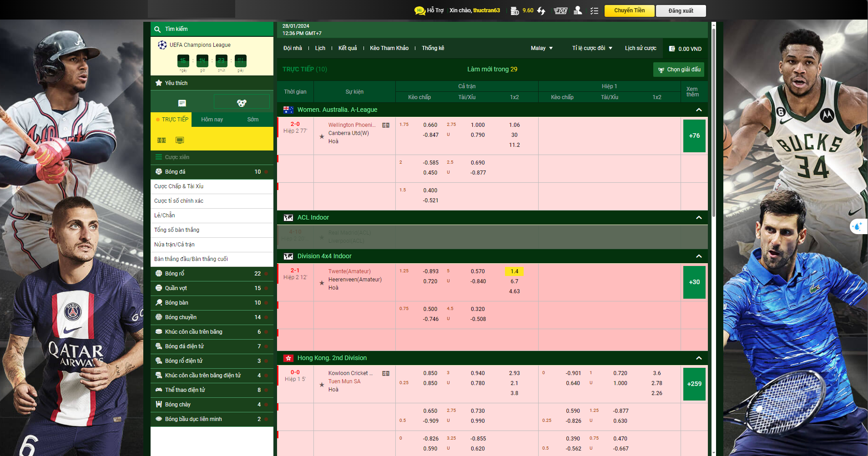Open scoreboard icon for Wellington Phoenix match
868x456 pixels.
tap(386, 125)
